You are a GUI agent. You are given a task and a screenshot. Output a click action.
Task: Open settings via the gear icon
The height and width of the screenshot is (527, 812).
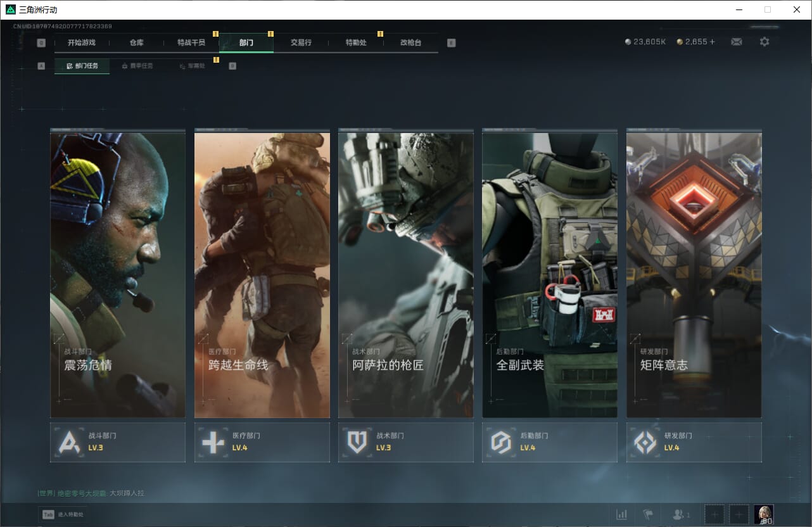coord(764,42)
